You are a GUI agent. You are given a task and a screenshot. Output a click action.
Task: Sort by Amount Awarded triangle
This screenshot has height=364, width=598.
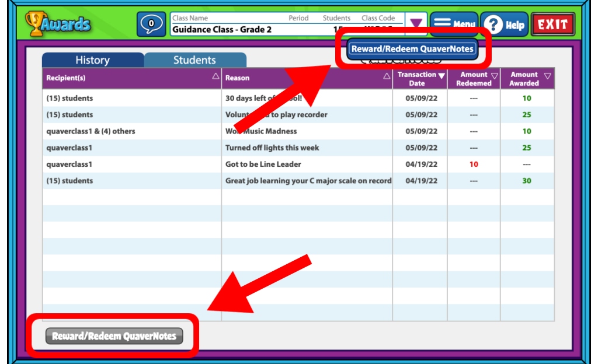[548, 76]
